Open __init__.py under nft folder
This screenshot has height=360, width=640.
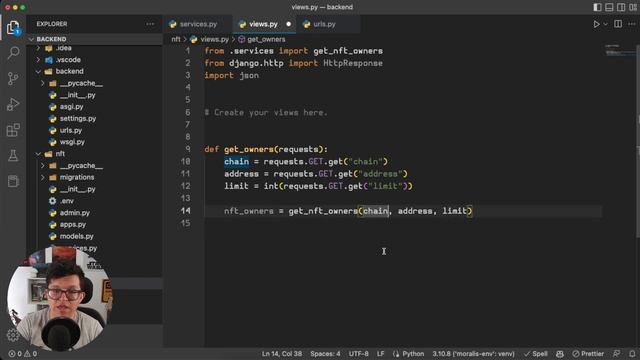[77, 189]
